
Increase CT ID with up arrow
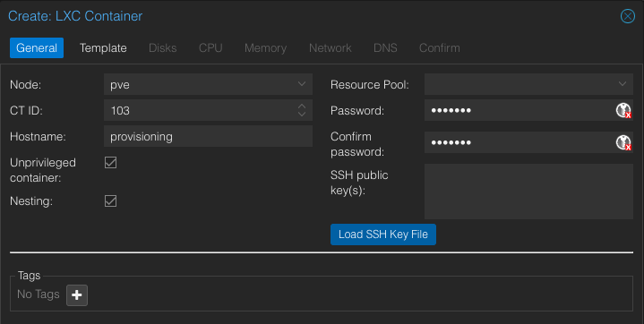coord(302,107)
